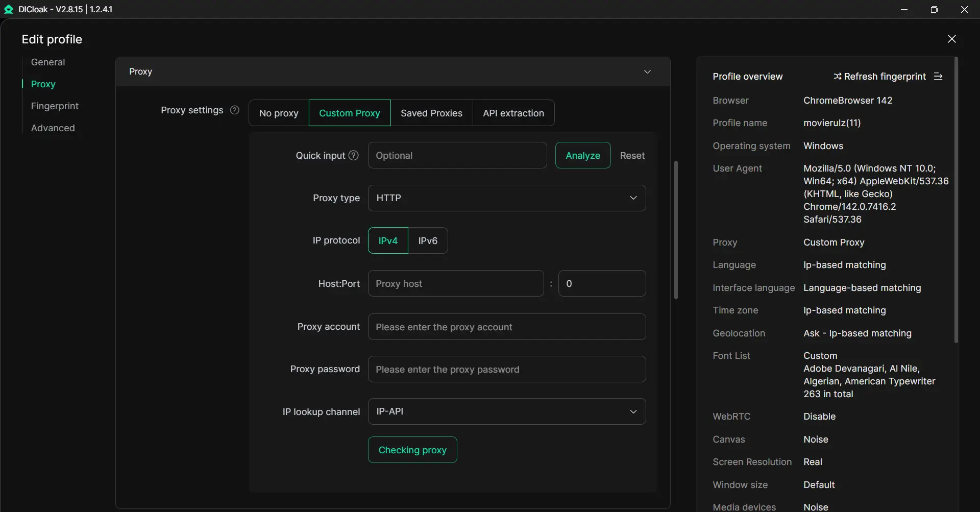Open the Proxy type dropdown
The image size is (980, 512).
pyautogui.click(x=506, y=198)
